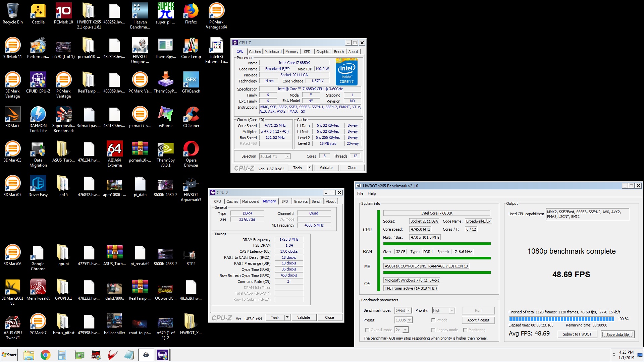Click the Intel inside Core i7 logo
The width and height of the screenshot is (644, 362).
pos(346,72)
